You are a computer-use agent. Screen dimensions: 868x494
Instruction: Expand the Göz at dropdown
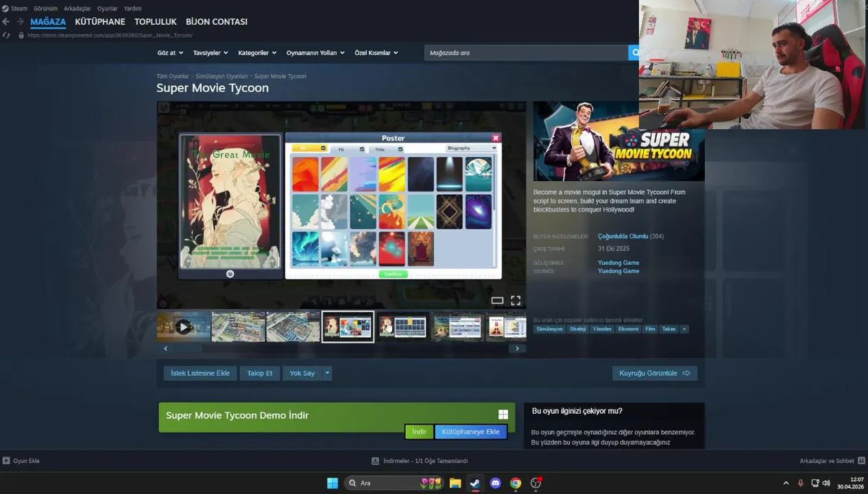click(170, 53)
